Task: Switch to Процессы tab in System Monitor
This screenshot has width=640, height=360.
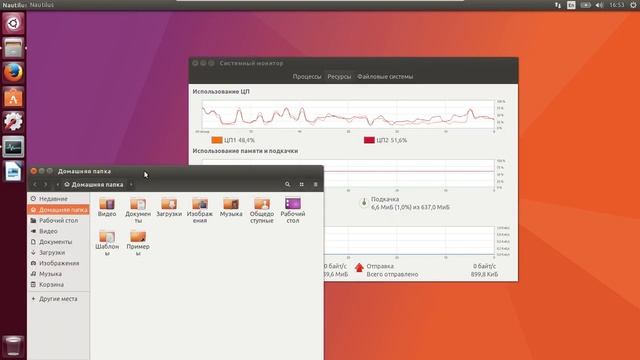Action: click(307, 76)
